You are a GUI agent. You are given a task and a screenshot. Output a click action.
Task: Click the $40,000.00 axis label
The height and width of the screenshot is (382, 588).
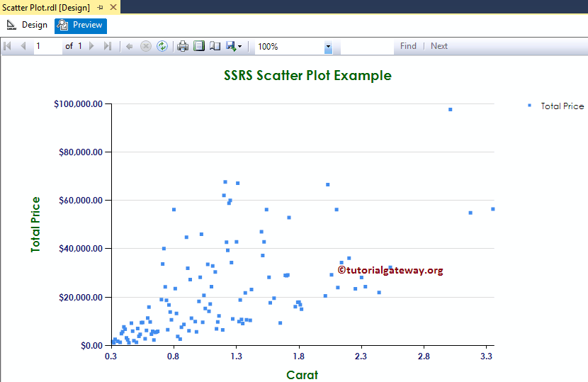coord(81,249)
